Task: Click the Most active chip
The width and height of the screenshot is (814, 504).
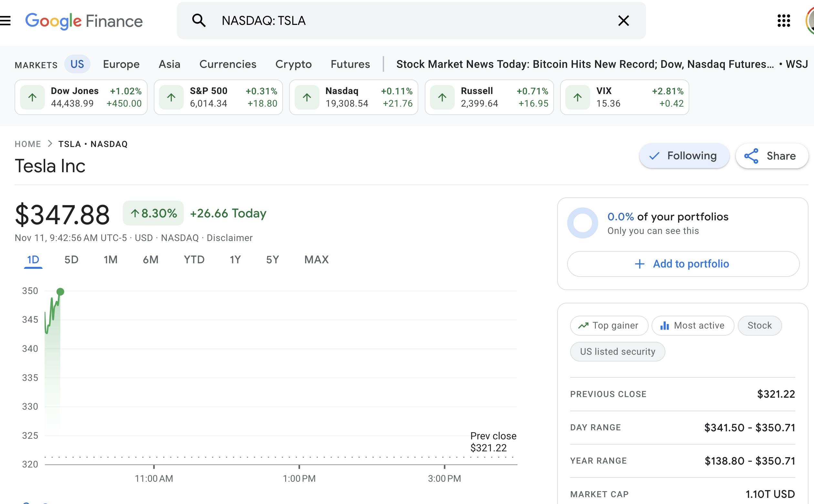Action: point(693,326)
